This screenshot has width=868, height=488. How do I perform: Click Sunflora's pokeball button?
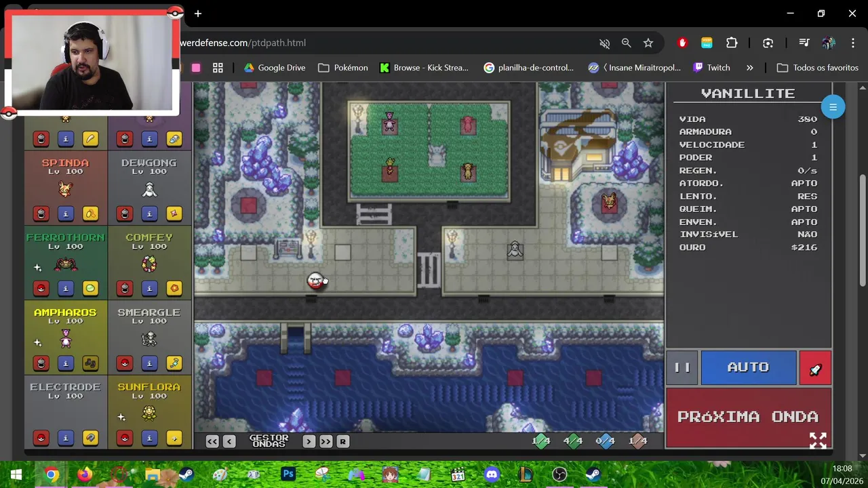click(125, 438)
